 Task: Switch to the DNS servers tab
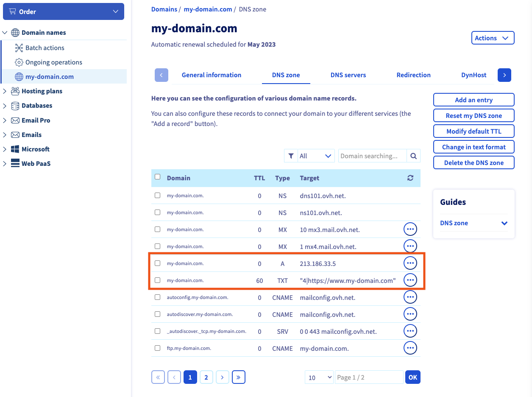(x=348, y=75)
